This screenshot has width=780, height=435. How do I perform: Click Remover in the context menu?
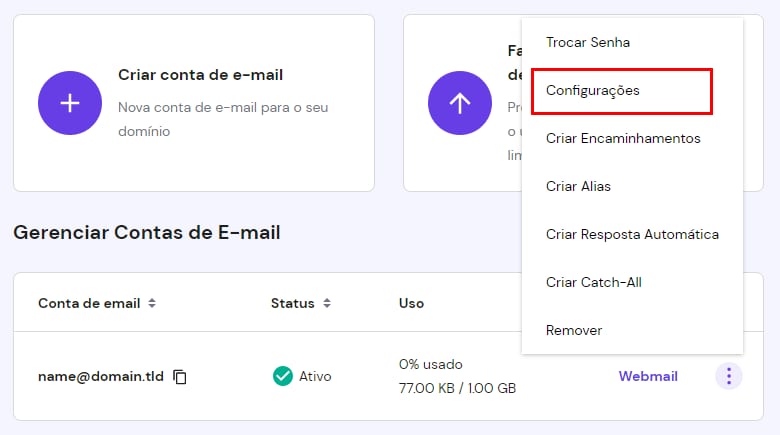pyautogui.click(x=574, y=330)
